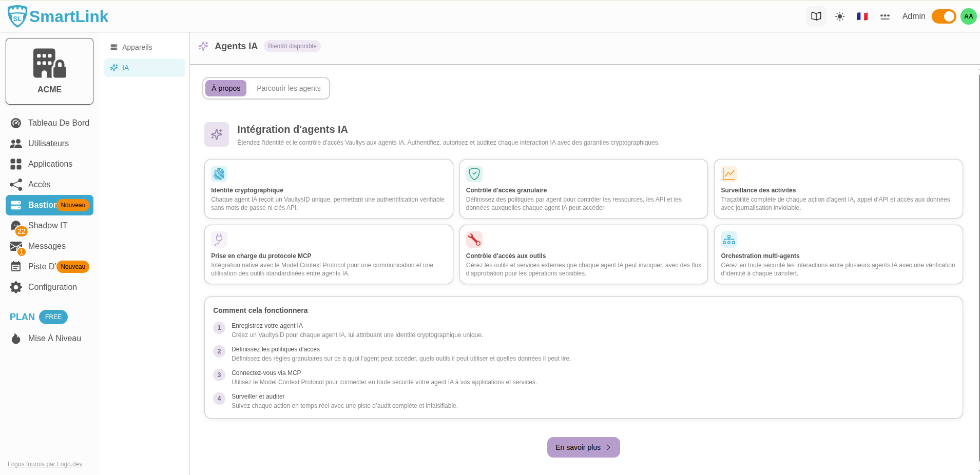Switch to Parcourir les agents tab
This screenshot has width=980, height=475.
coord(289,88)
